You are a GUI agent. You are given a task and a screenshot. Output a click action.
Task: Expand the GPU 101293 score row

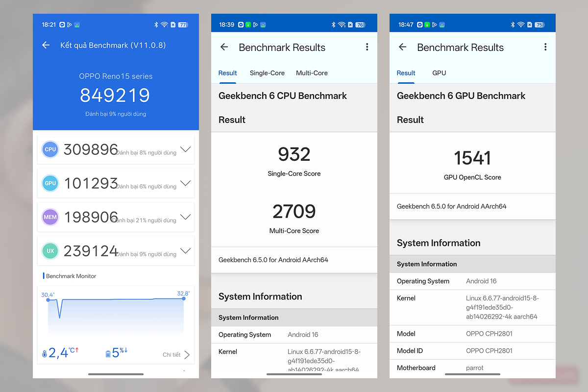pyautogui.click(x=185, y=183)
